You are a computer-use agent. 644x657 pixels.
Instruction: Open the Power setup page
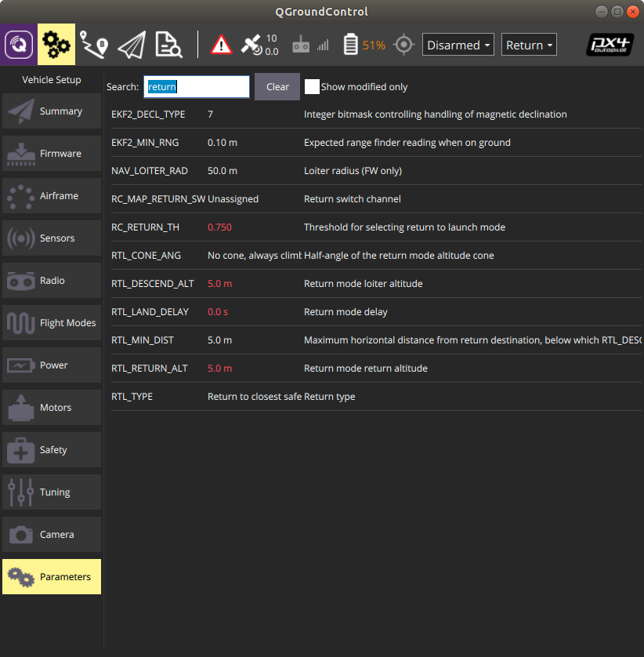(x=52, y=365)
